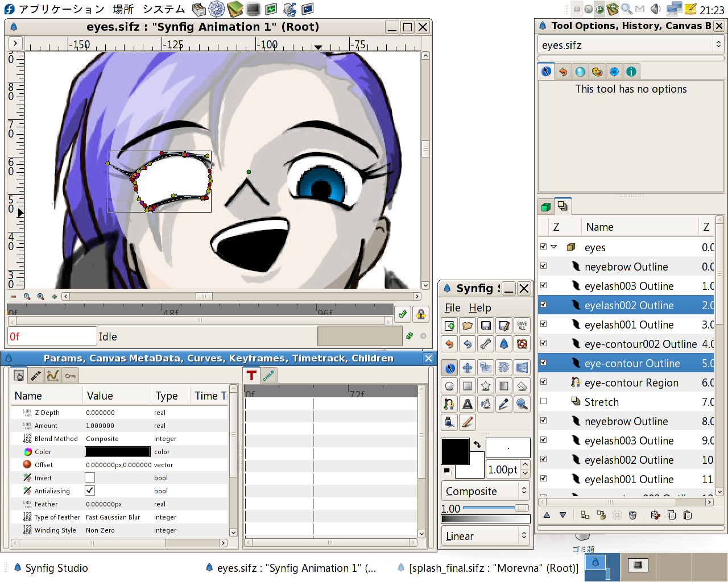This screenshot has width=728, height=582.
Task: Create a new document from the toolbox
Action: (449, 326)
